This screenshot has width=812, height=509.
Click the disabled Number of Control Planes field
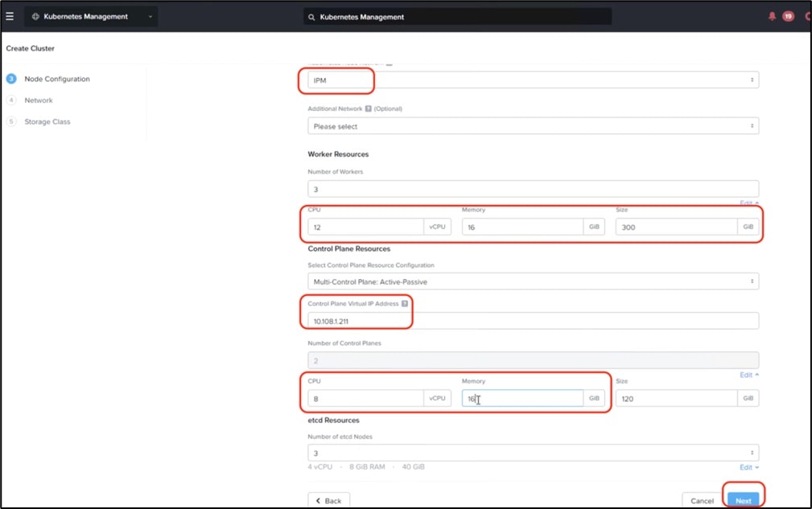tap(534, 360)
